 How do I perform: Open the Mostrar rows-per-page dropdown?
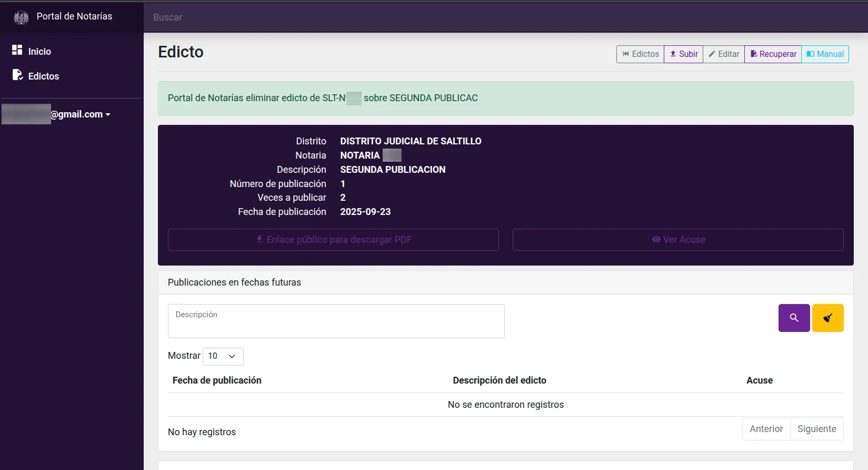point(223,356)
